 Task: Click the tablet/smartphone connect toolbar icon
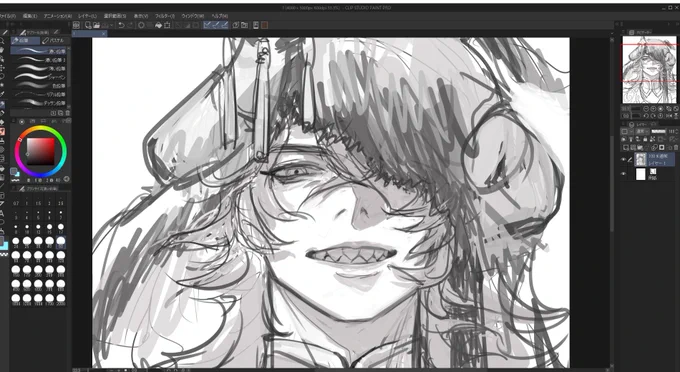(256, 25)
